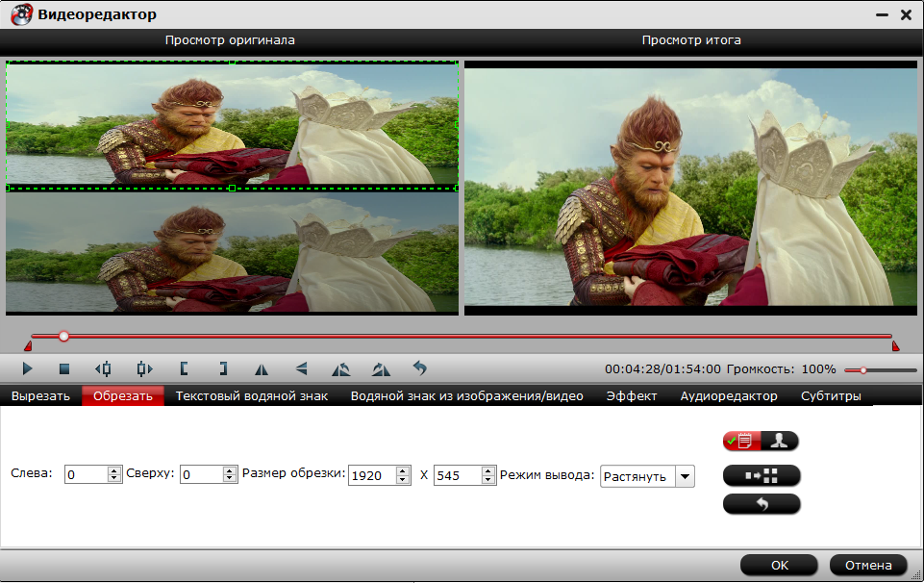
Task: Click the 100% volume value
Action: pos(818,369)
